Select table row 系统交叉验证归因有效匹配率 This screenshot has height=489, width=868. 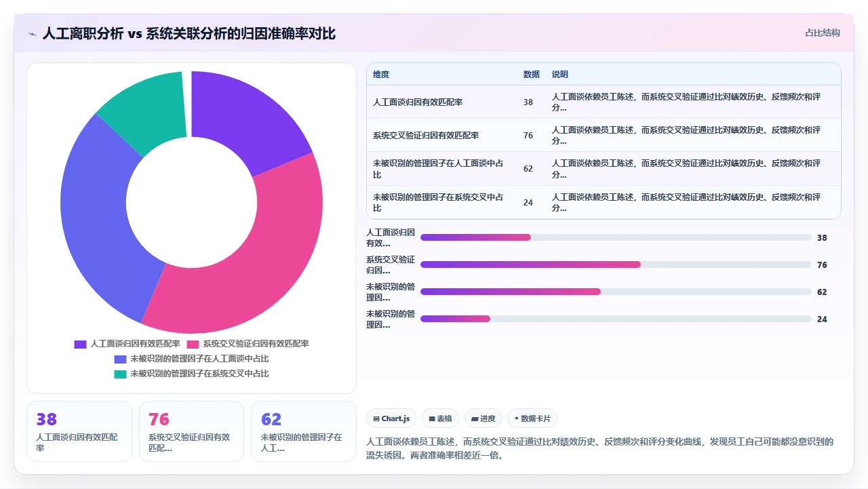point(604,135)
